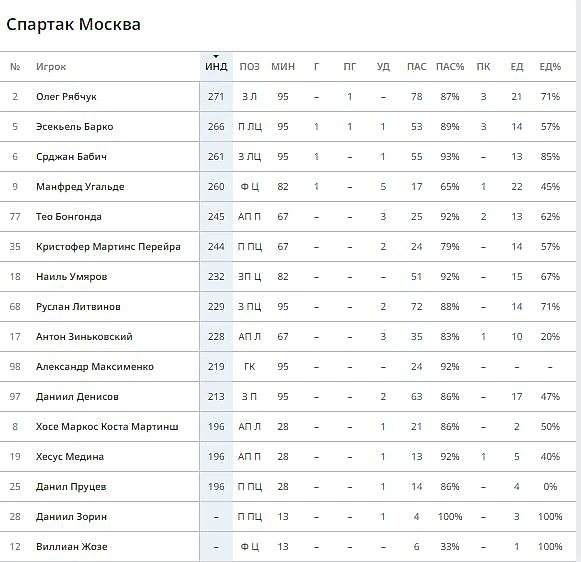
Task: Open Хосе Маркос Коста Мартинш profile
Action: 107,427
